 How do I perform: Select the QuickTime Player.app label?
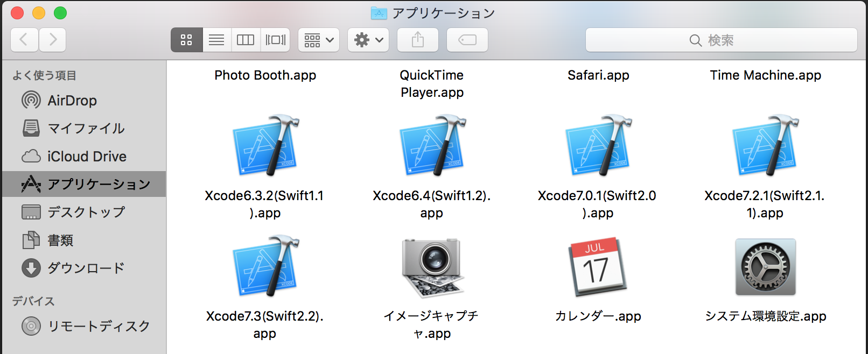click(x=432, y=83)
